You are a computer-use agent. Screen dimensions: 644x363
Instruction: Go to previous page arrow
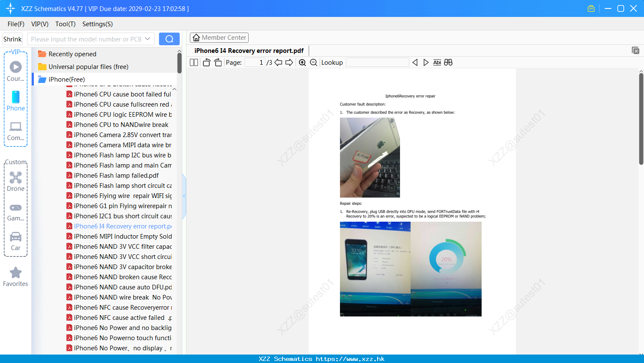click(x=278, y=62)
